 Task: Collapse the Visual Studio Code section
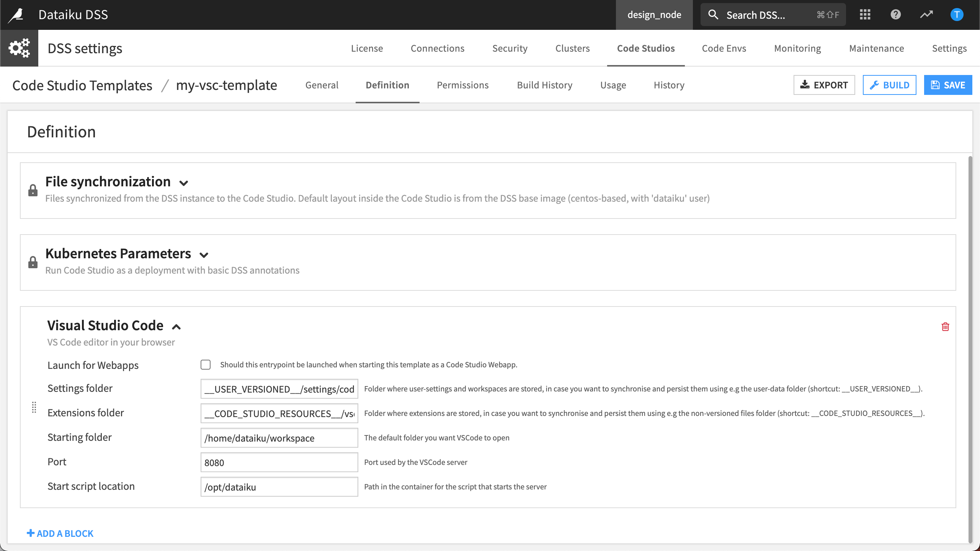point(176,327)
